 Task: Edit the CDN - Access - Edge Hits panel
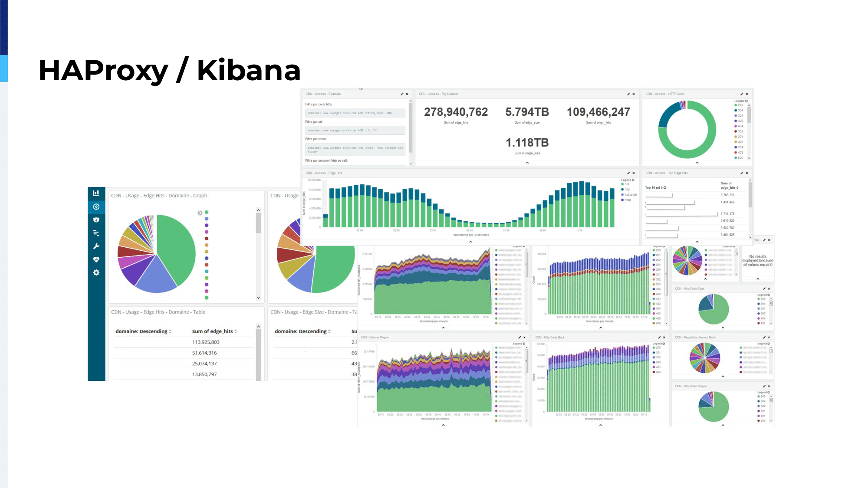tap(628, 173)
